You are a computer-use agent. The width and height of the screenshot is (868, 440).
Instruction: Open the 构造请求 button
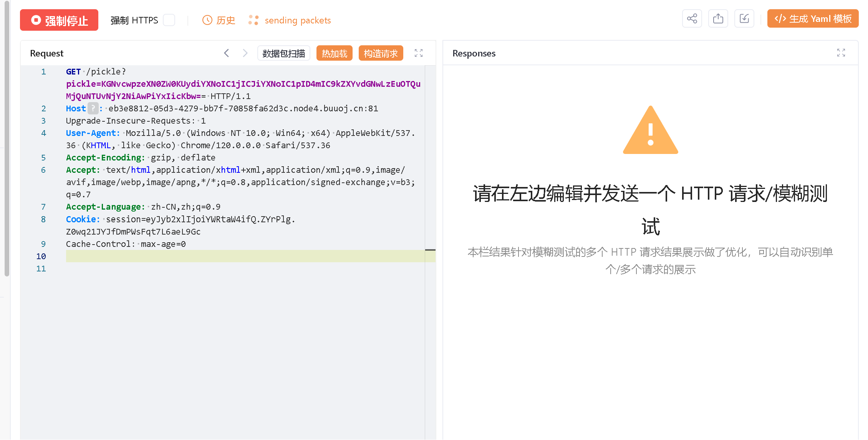coord(381,53)
